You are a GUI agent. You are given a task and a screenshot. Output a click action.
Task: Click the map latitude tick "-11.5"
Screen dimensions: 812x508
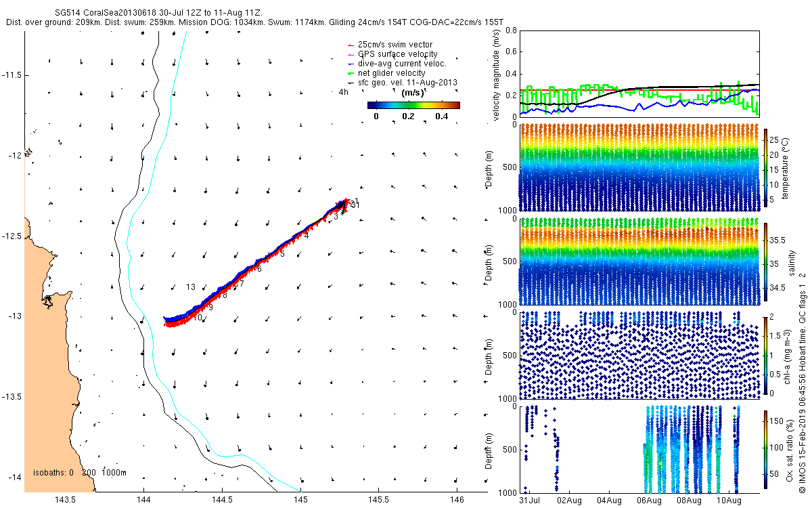click(13, 75)
